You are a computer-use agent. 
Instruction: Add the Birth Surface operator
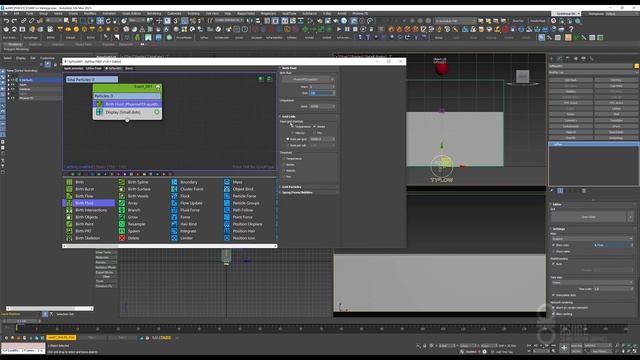click(x=139, y=189)
